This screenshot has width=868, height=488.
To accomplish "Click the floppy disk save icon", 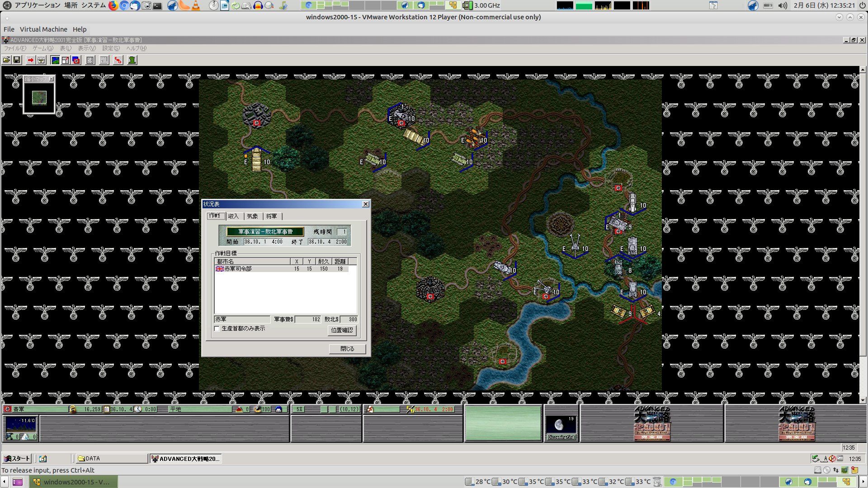I will click(x=17, y=60).
